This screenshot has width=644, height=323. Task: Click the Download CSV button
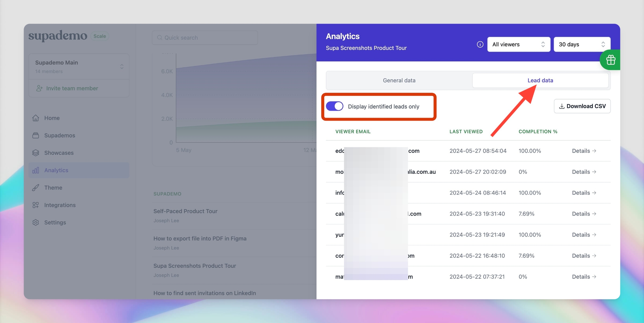(x=582, y=106)
